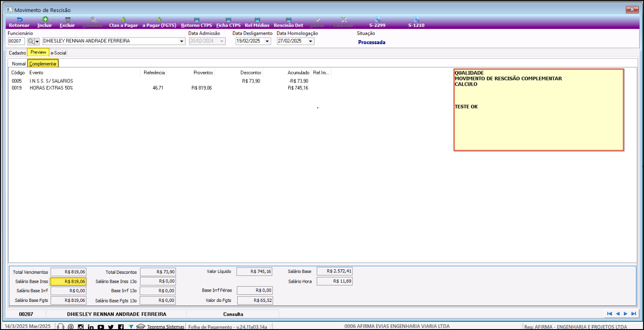Click the 46,71 reference value
The height and width of the screenshot is (330, 644).
pos(158,88)
